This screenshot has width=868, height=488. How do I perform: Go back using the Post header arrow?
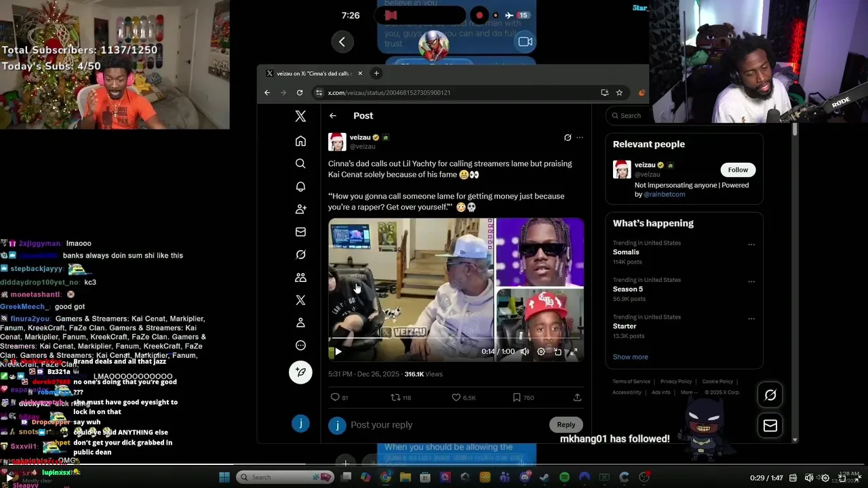click(x=333, y=116)
